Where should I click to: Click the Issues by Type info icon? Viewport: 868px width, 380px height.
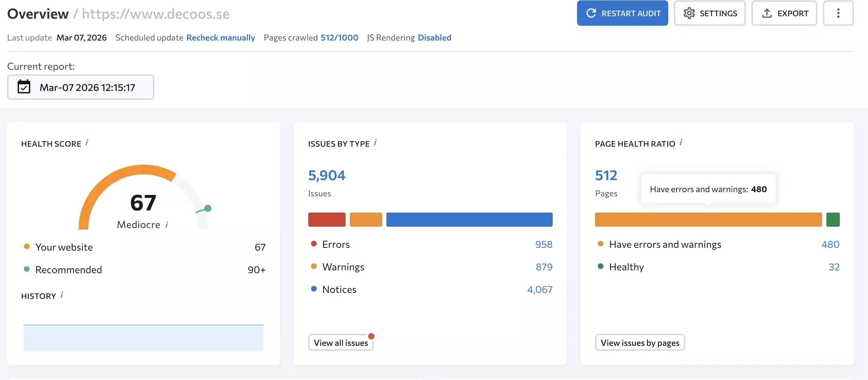click(376, 143)
